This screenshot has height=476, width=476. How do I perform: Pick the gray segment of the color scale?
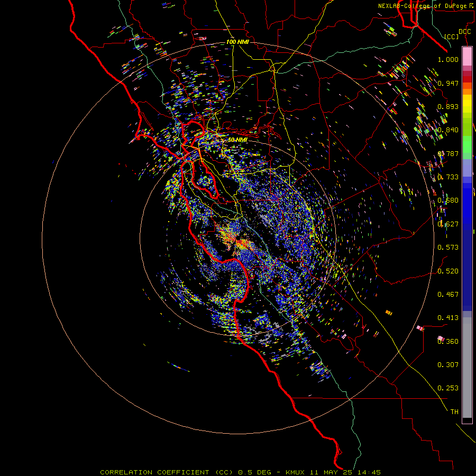[x=467, y=368]
